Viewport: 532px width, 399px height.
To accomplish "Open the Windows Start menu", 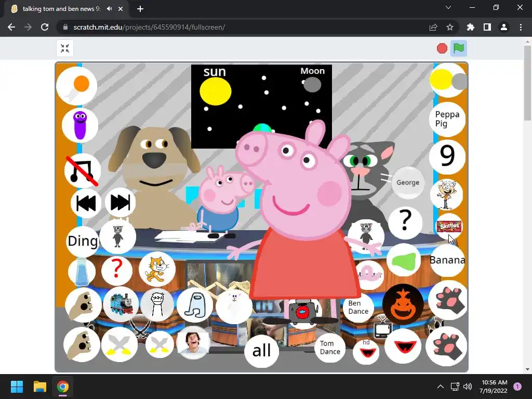I will (x=17, y=387).
